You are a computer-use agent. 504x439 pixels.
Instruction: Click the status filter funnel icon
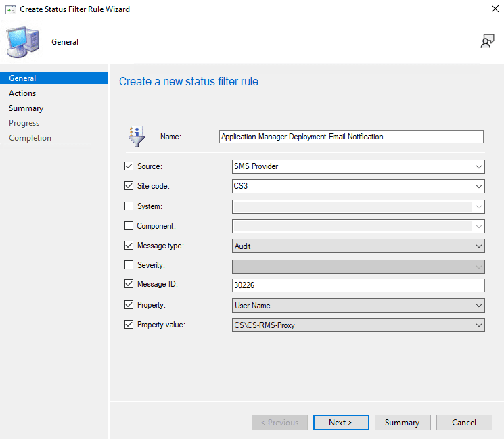[136, 136]
